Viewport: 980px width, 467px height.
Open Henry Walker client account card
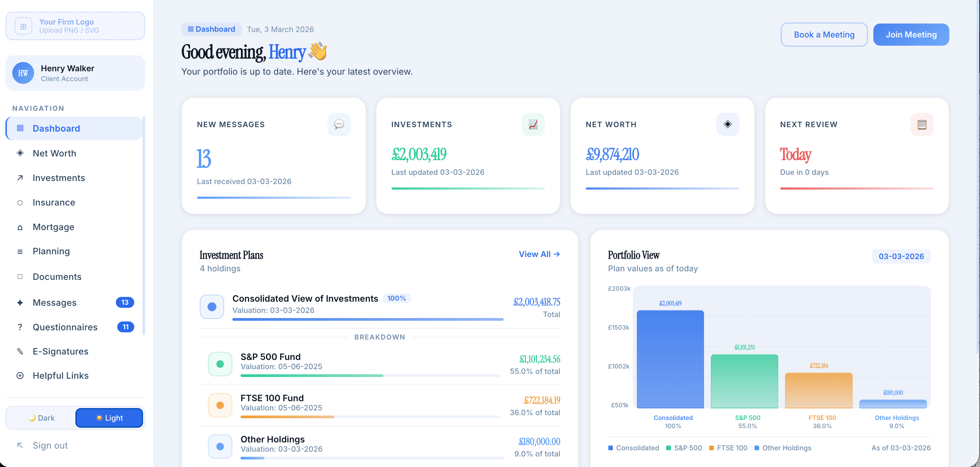tap(75, 73)
